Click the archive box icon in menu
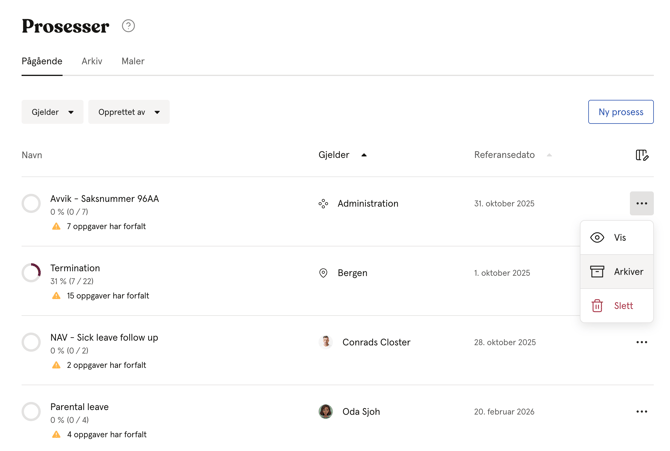Viewport: 670px width, 451px height. (597, 271)
